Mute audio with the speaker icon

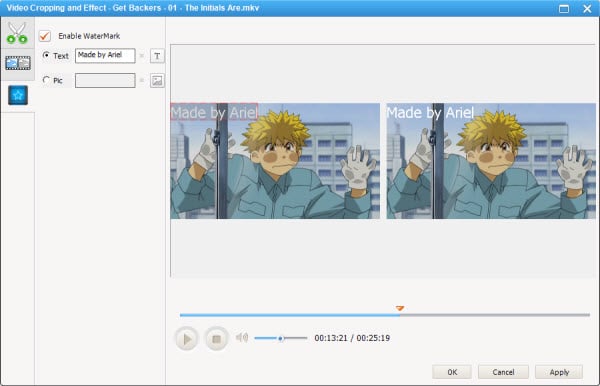point(242,337)
